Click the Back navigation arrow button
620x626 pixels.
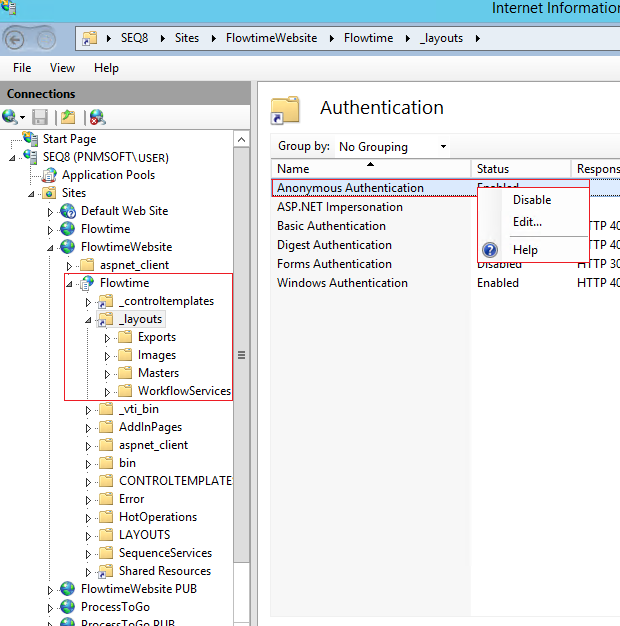16,38
